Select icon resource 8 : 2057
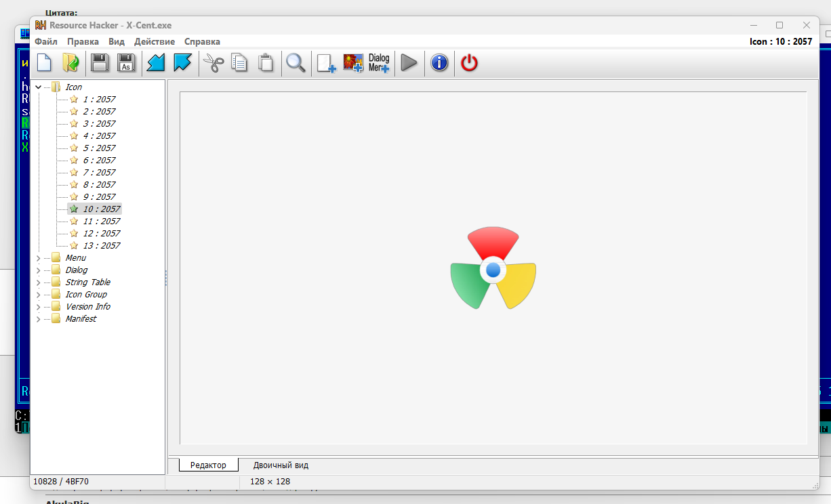 pos(99,184)
